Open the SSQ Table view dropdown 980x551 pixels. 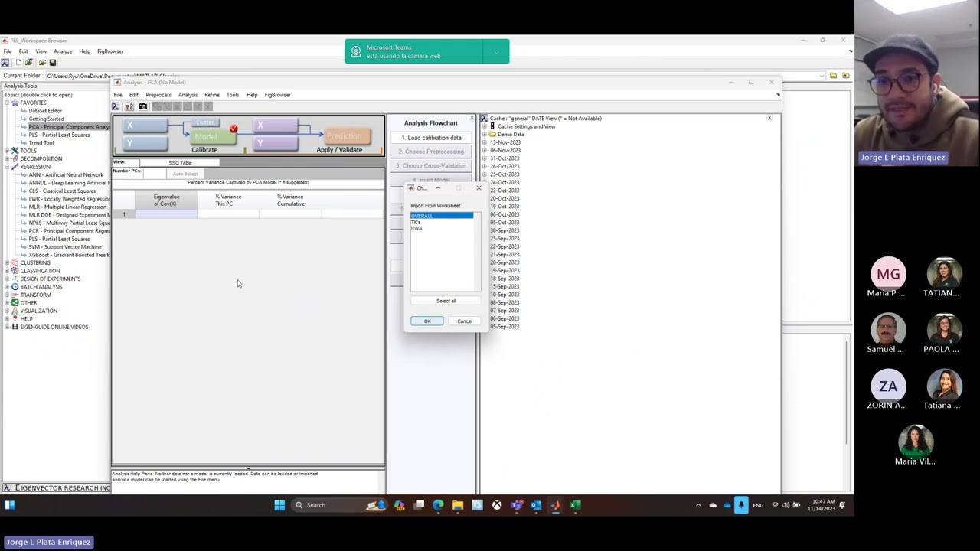[x=180, y=163]
